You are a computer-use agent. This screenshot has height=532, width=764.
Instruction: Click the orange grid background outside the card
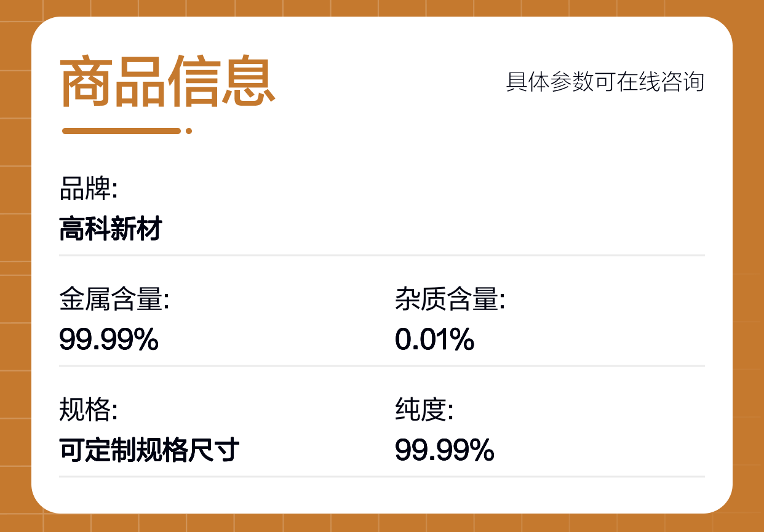tap(15, 264)
